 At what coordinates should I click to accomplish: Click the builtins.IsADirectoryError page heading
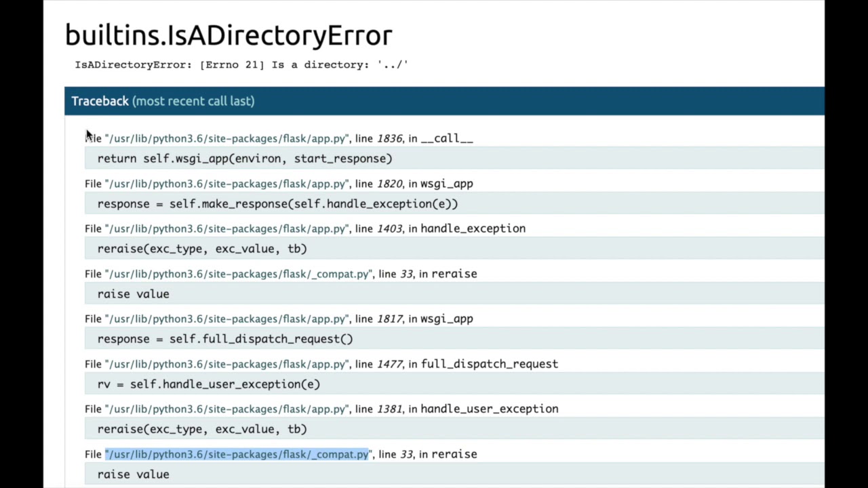tap(229, 36)
